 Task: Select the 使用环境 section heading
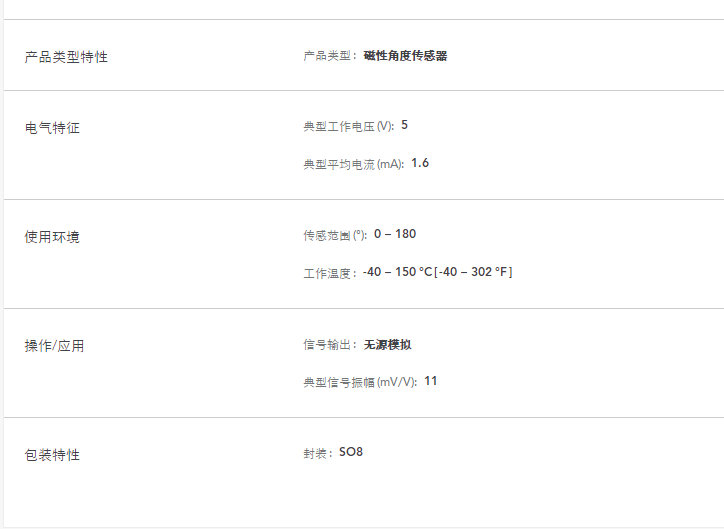[52, 237]
